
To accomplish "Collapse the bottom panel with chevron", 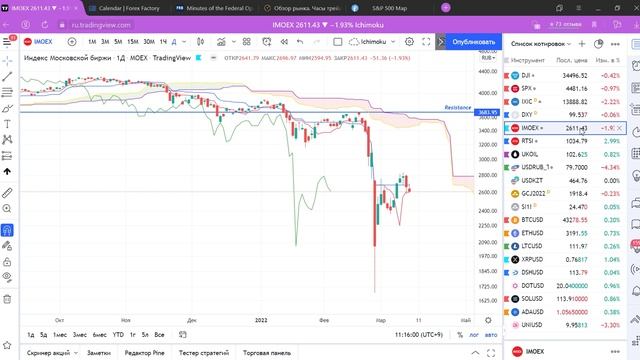I will [x=476, y=353].
